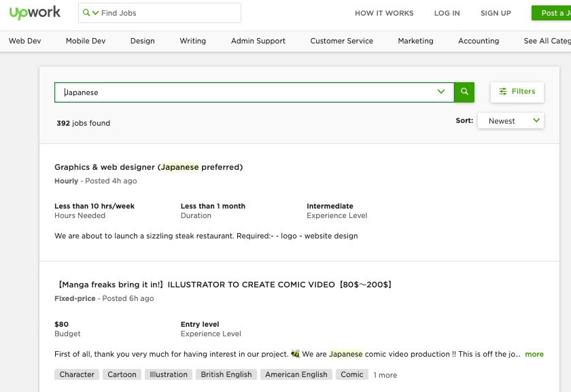Click the Illustration skill tag
The image size is (571, 392).
[169, 374]
